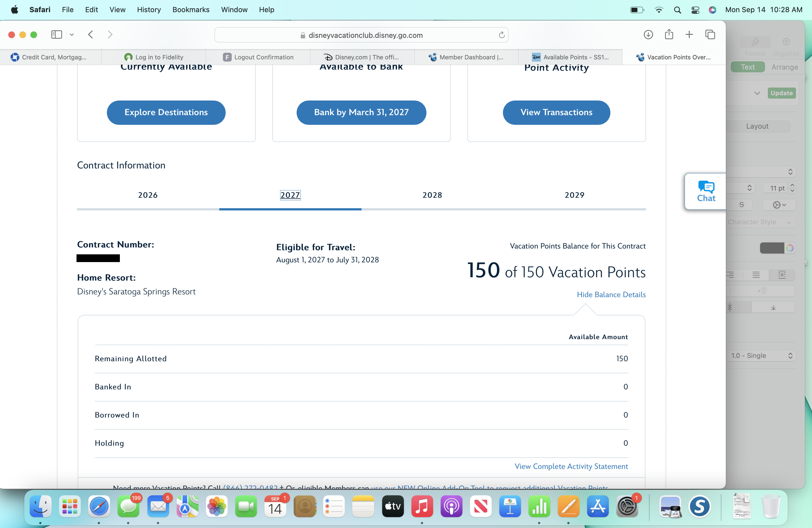Image resolution: width=812 pixels, height=528 pixels.
Task: Open the color wheel picker in Pages
Action: click(x=789, y=248)
